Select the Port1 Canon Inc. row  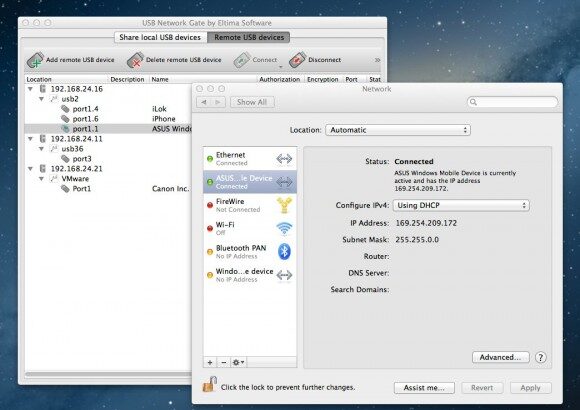click(108, 189)
